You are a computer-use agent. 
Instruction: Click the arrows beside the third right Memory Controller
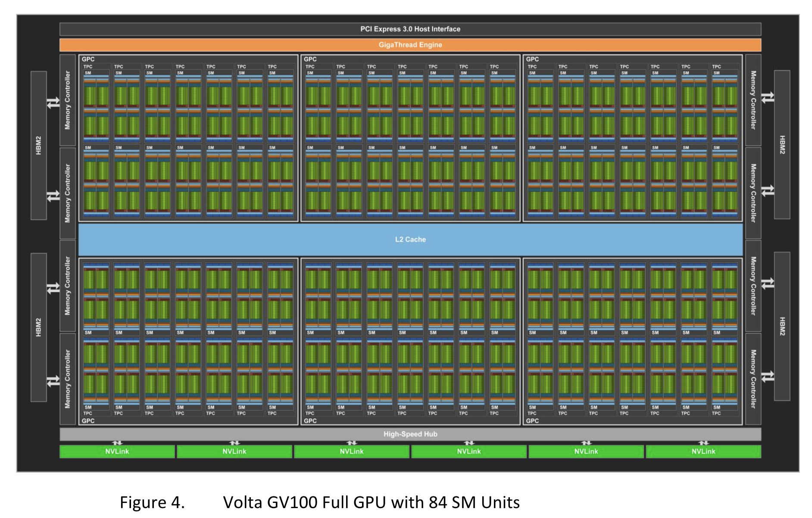pyautogui.click(x=768, y=283)
